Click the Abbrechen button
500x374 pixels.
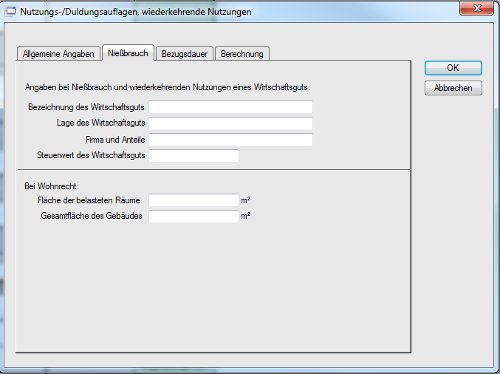pos(453,88)
